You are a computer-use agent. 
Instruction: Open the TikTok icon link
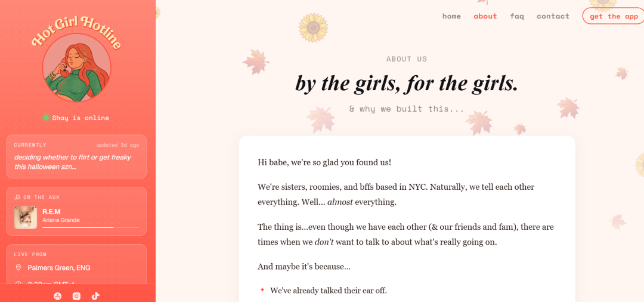pyautogui.click(x=95, y=296)
